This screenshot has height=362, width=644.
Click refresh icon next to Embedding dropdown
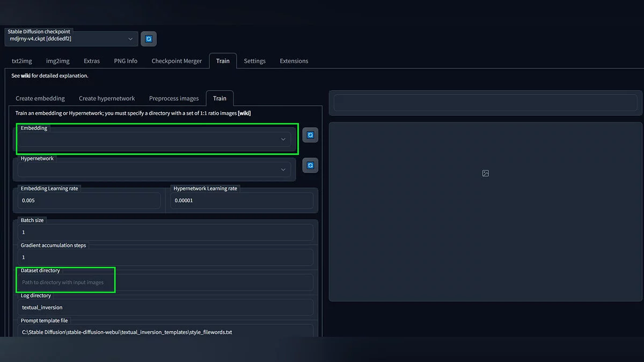pos(310,135)
